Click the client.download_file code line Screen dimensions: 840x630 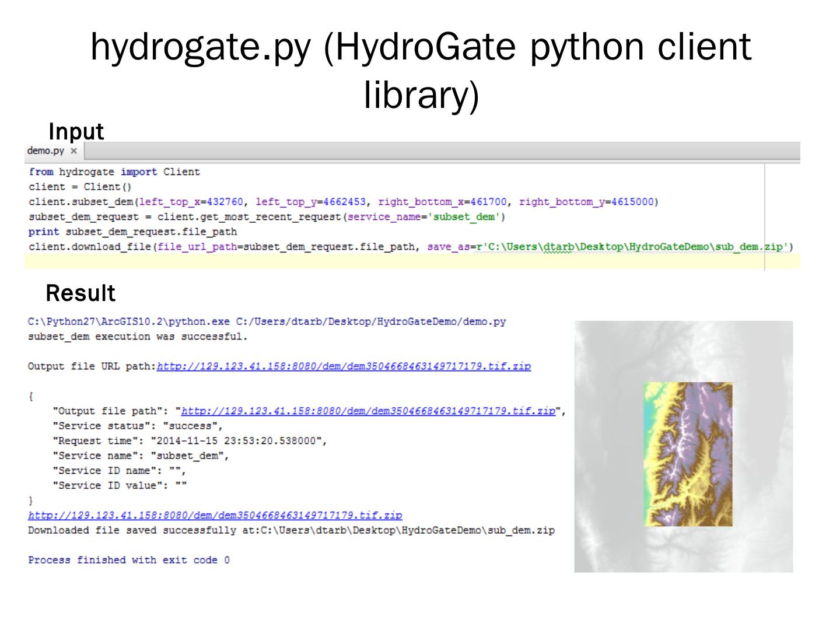coord(411,247)
